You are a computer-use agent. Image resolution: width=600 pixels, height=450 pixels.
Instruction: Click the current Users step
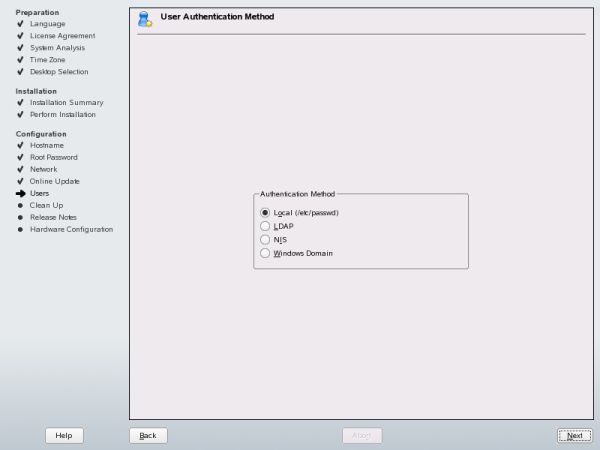[39, 193]
